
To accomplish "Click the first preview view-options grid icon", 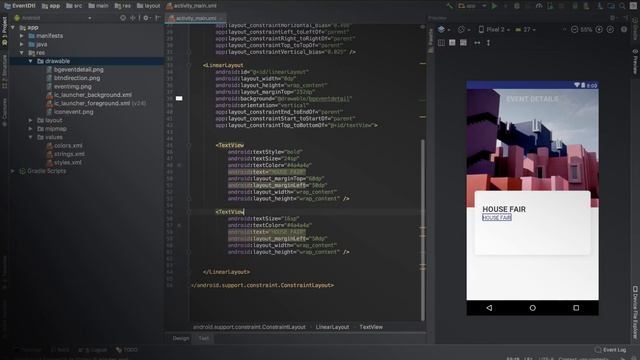I will 441,42.
